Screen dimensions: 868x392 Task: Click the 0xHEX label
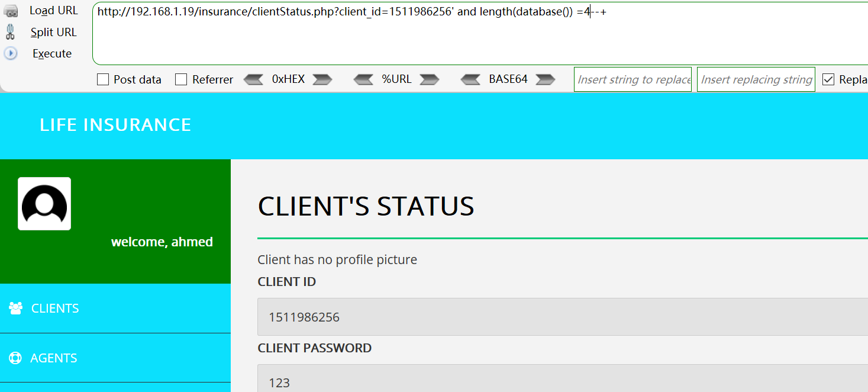[288, 79]
